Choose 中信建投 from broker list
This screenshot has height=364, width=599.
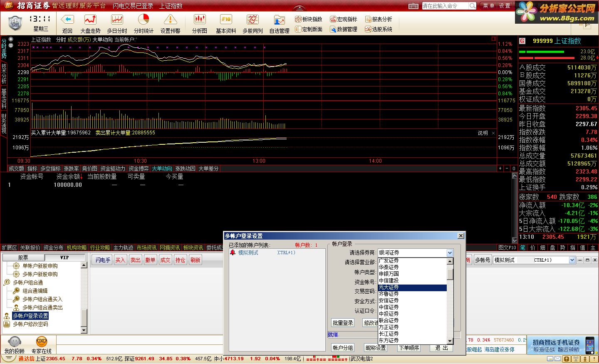tap(412, 280)
